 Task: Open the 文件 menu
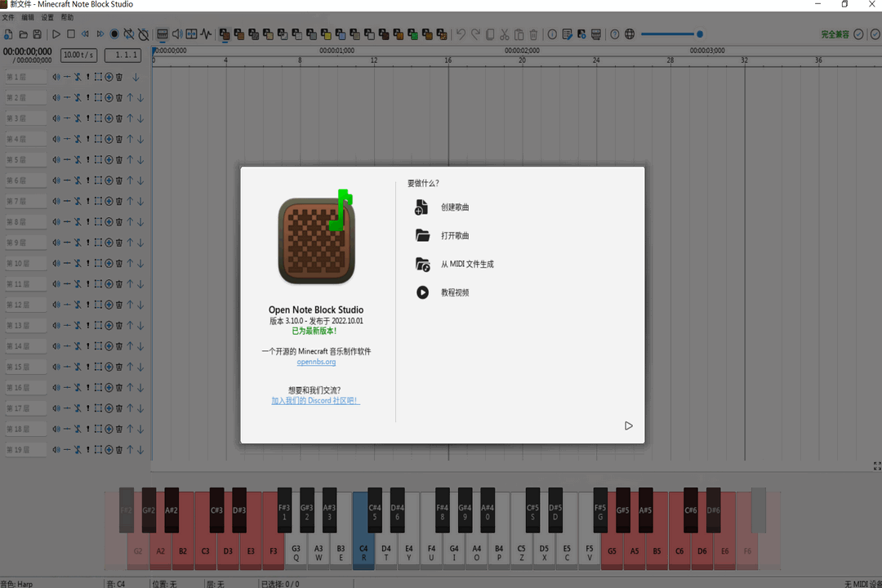tap(10, 16)
